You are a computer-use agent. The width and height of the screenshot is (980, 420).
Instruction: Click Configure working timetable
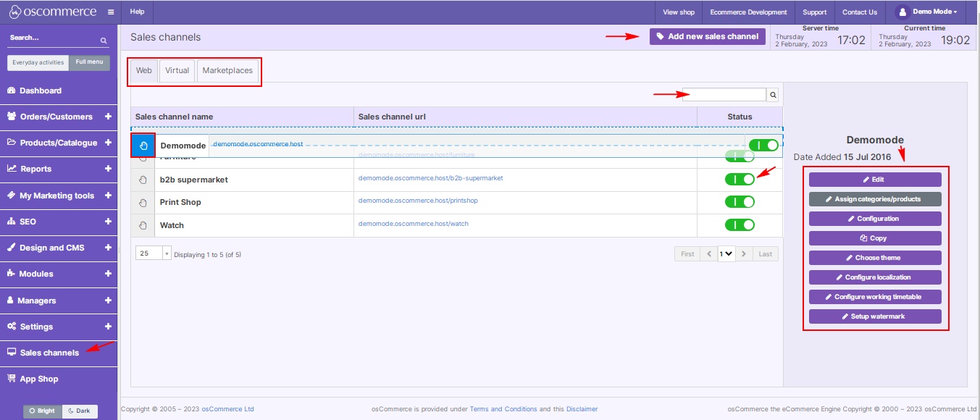tap(875, 297)
